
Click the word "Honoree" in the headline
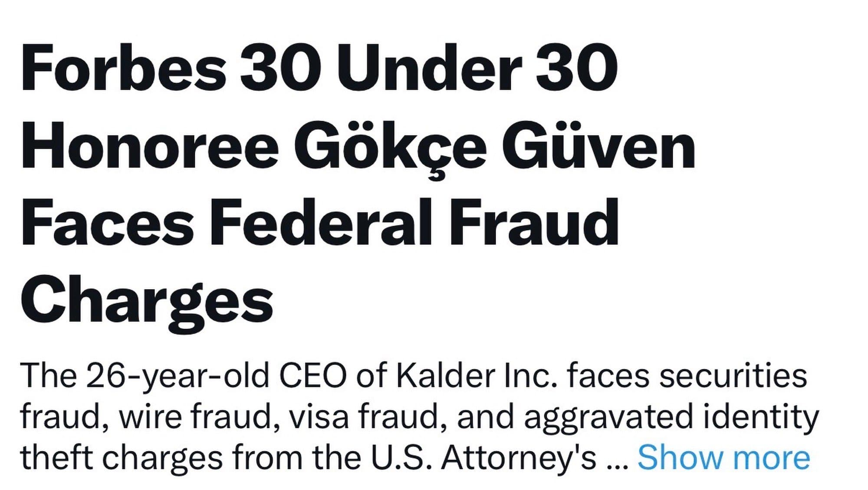150,147
